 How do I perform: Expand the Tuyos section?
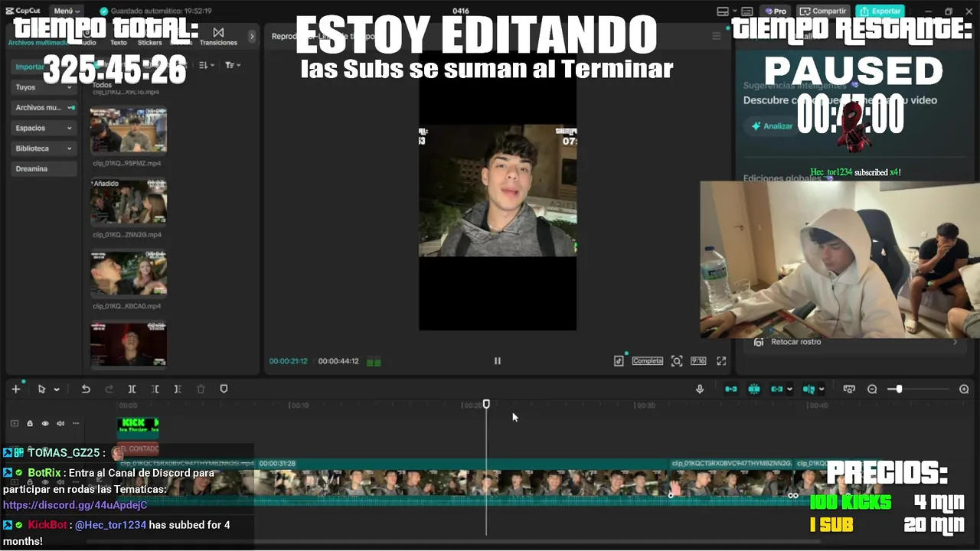coord(44,87)
